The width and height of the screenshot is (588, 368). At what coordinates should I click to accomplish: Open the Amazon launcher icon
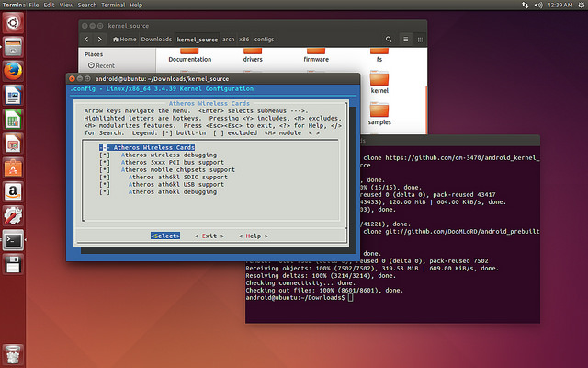click(13, 191)
